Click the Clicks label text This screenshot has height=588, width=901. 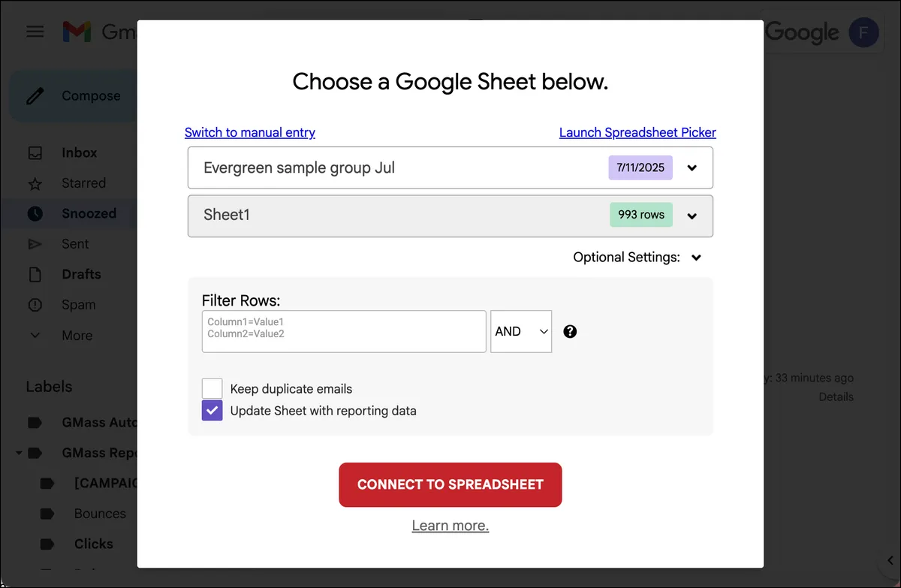click(94, 544)
